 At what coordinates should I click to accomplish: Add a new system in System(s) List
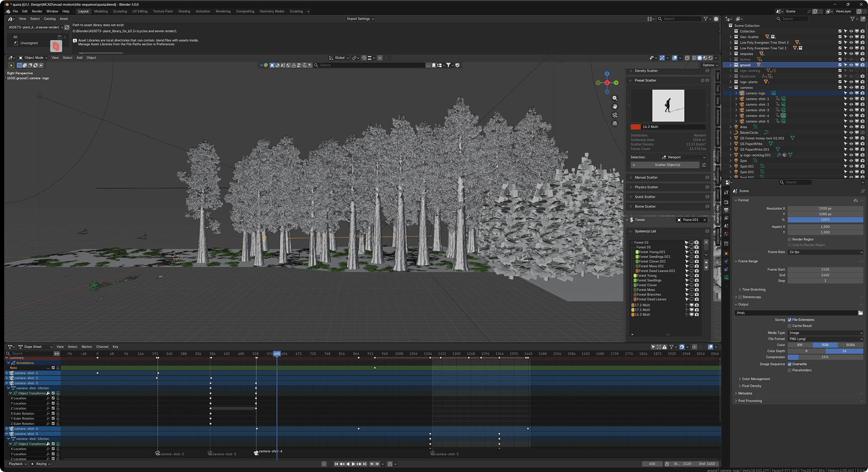[x=706, y=242]
